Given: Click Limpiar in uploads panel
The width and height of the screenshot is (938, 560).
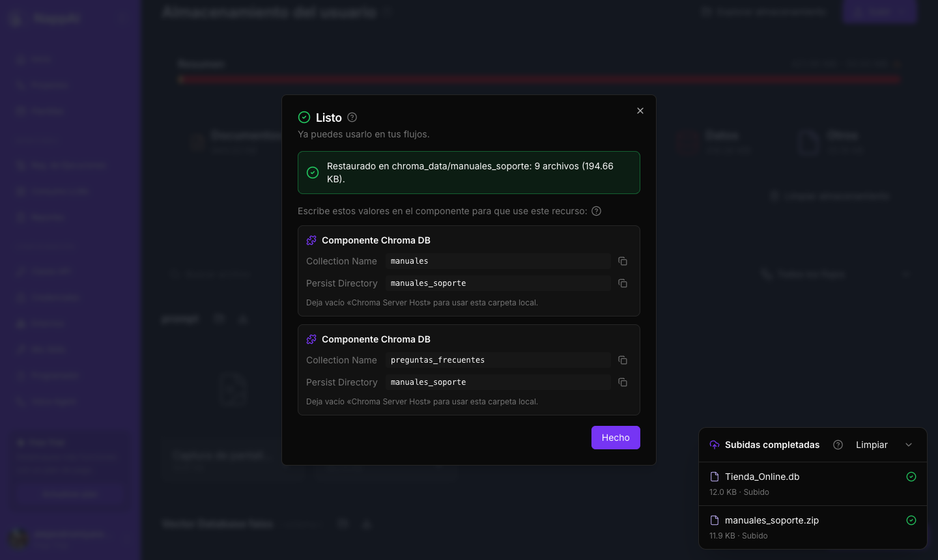Looking at the screenshot, I should [x=872, y=445].
